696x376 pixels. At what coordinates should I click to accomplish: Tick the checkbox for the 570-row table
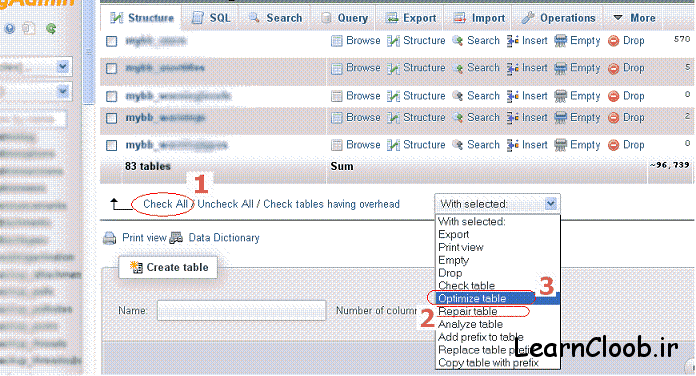coord(111,42)
